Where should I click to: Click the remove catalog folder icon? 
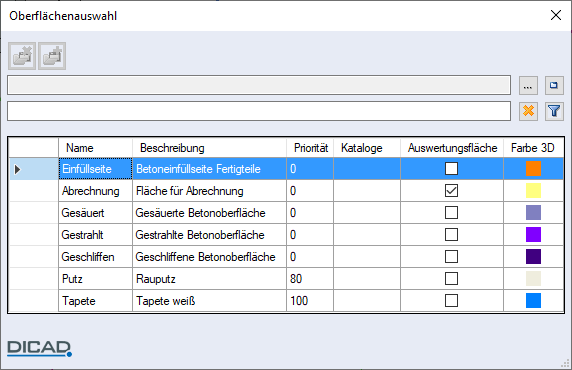[22, 56]
